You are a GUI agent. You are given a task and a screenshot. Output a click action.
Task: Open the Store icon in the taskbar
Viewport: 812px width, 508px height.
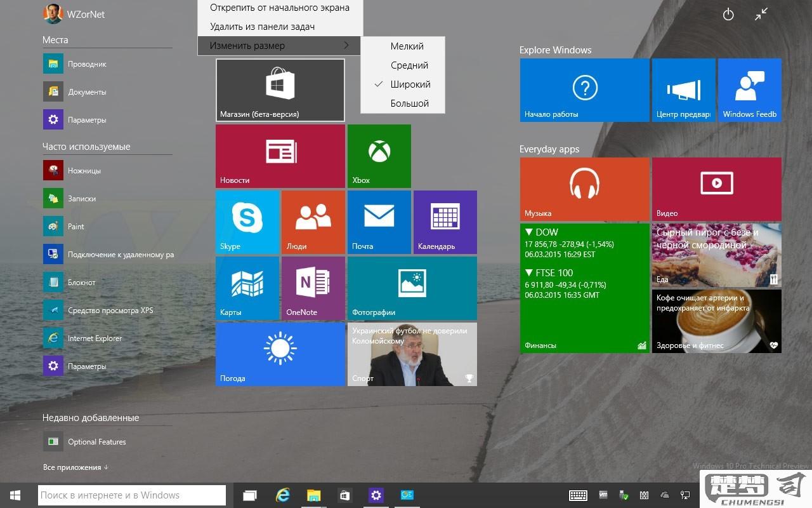tap(344, 495)
